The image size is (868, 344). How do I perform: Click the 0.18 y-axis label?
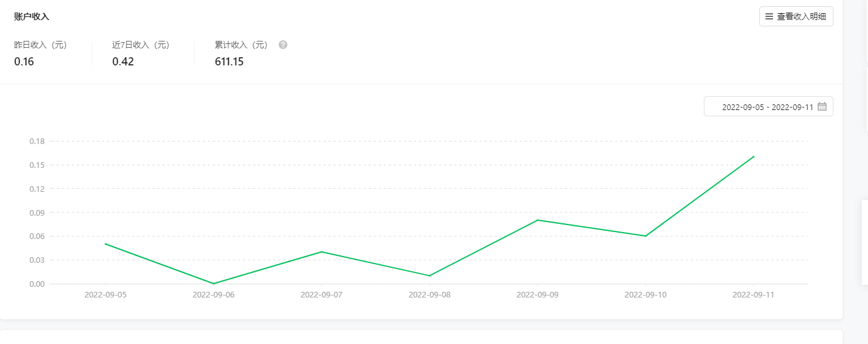[x=37, y=141]
